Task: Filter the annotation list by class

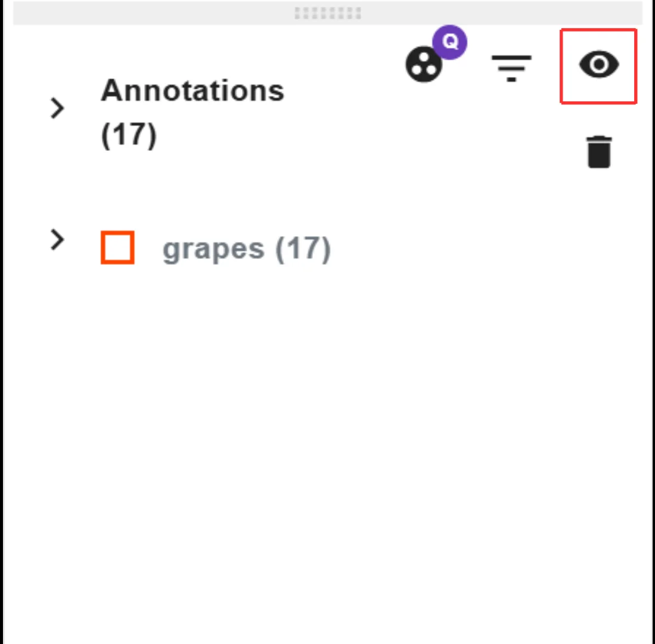Action: point(511,68)
